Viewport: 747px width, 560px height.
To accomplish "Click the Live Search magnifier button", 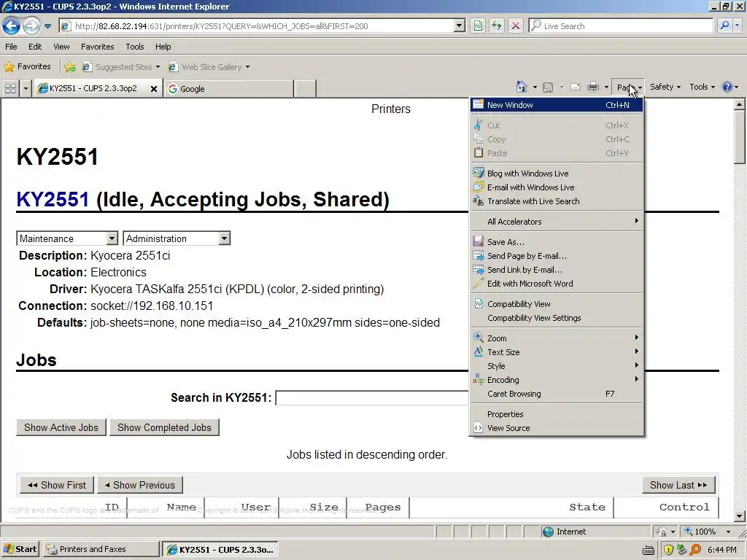I will 724,26.
